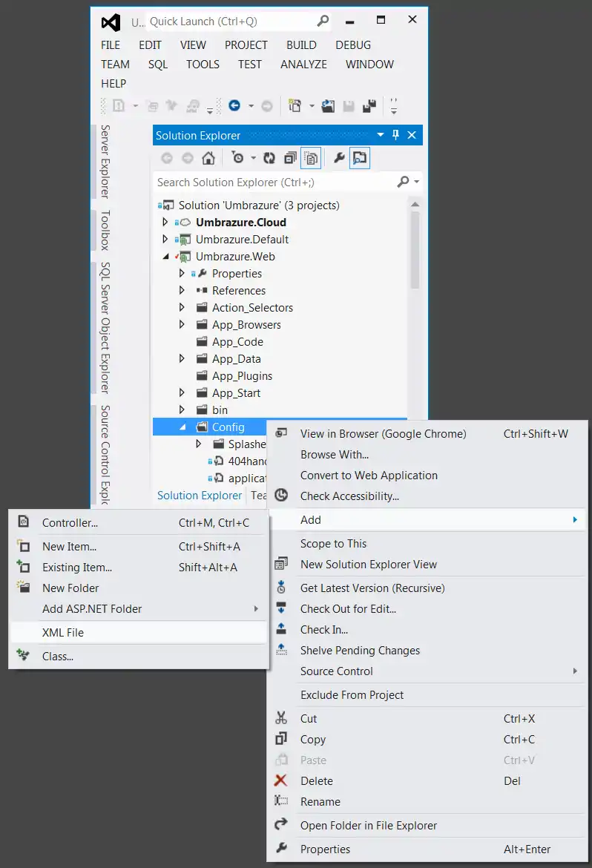
Task: Select the App_Plugins folder
Action: [x=242, y=376]
